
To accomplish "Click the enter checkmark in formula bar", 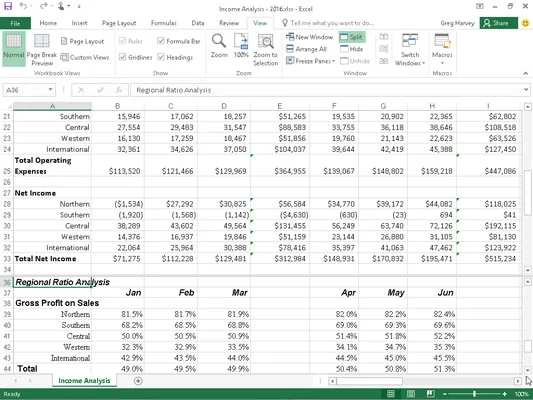I will 100,90.
